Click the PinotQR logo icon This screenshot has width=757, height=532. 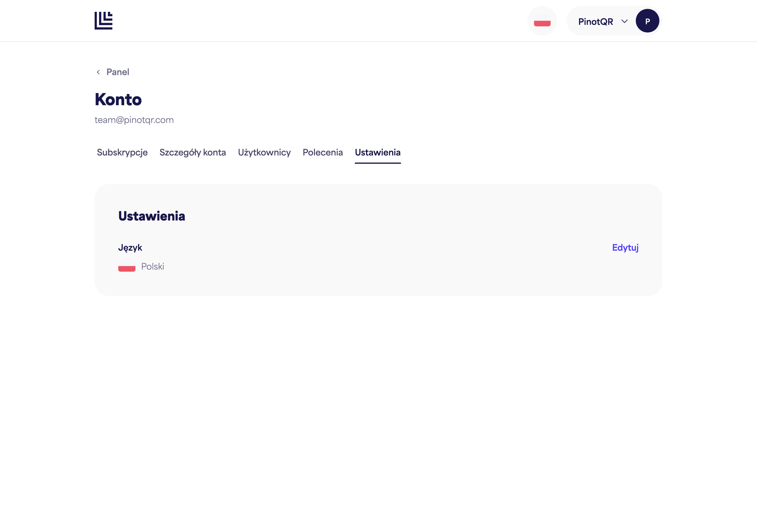(103, 21)
